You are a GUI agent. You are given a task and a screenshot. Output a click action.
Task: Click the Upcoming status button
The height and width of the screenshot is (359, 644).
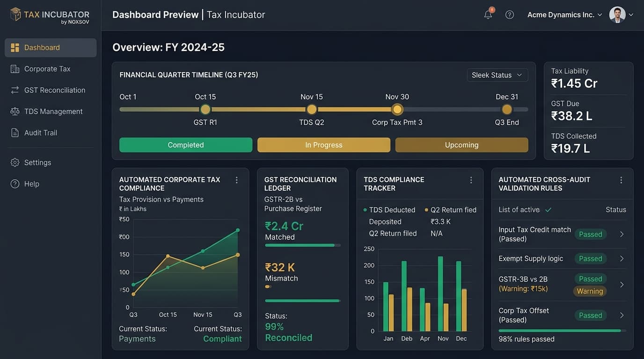point(462,145)
